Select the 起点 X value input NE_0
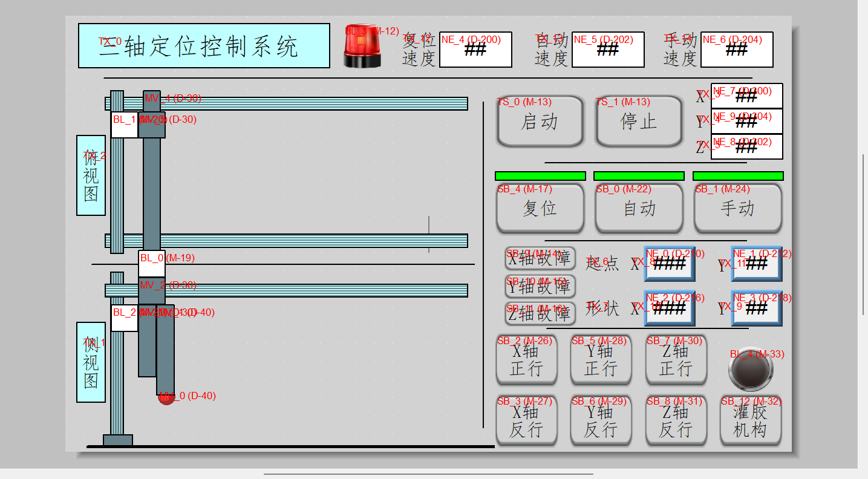Image resolution: width=868 pixels, height=479 pixels. (x=669, y=264)
